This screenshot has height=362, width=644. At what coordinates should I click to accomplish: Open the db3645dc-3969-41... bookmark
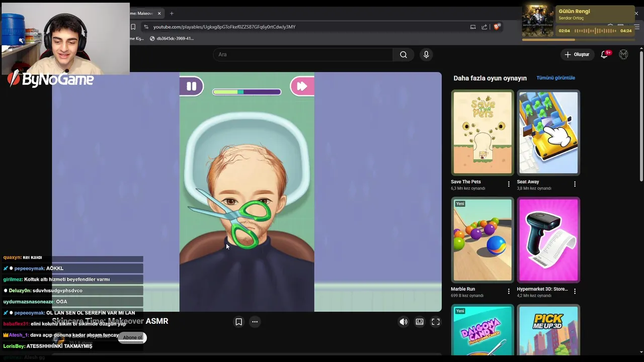click(172, 38)
